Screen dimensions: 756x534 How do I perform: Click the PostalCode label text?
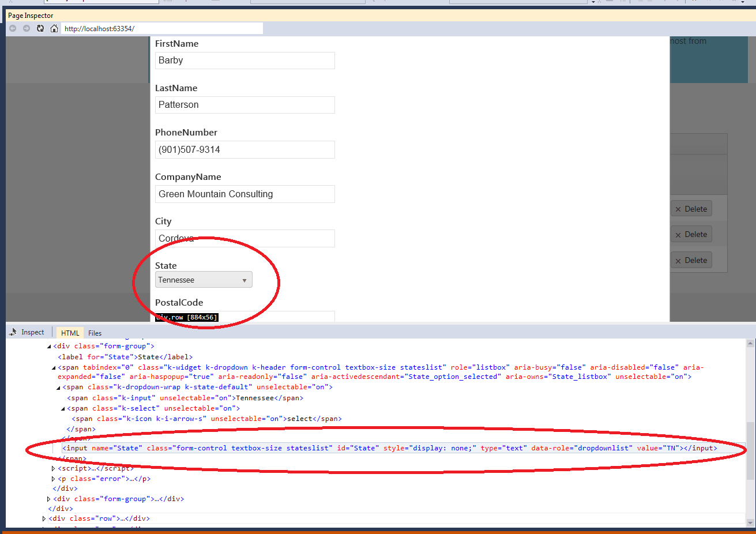point(179,303)
